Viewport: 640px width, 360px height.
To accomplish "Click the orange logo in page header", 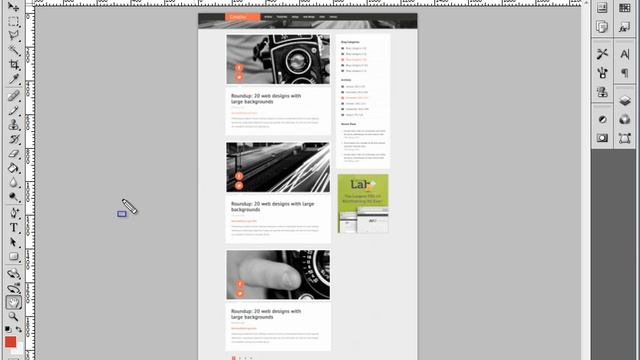I will (x=242, y=17).
